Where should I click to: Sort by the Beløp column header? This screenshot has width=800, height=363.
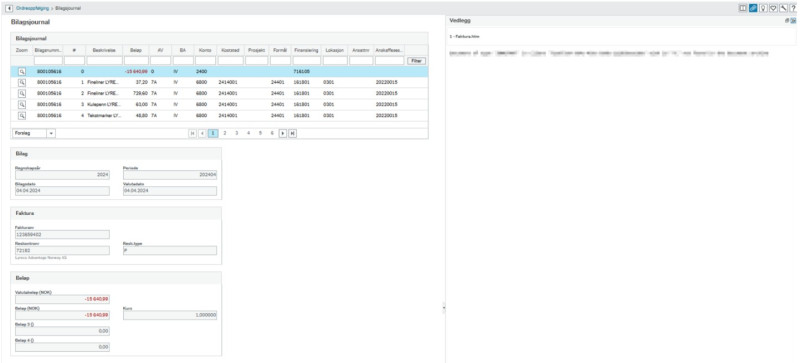pyautogui.click(x=136, y=50)
